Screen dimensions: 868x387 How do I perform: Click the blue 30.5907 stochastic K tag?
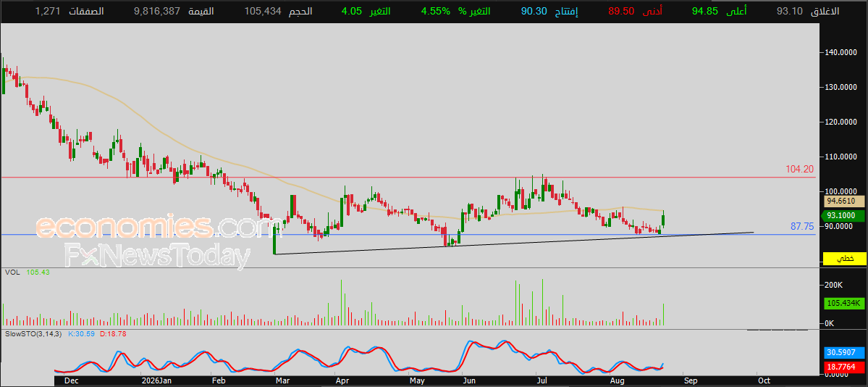(844, 352)
